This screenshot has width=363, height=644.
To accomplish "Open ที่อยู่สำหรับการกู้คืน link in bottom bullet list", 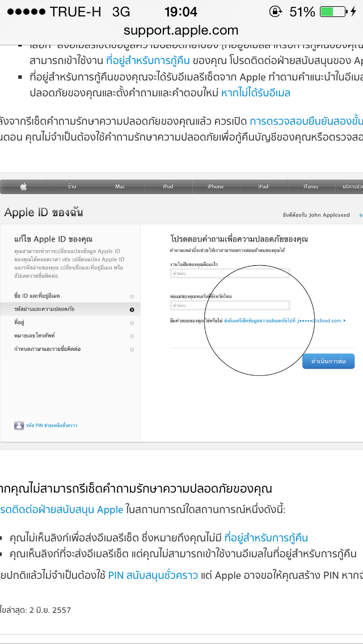I will click(266, 537).
